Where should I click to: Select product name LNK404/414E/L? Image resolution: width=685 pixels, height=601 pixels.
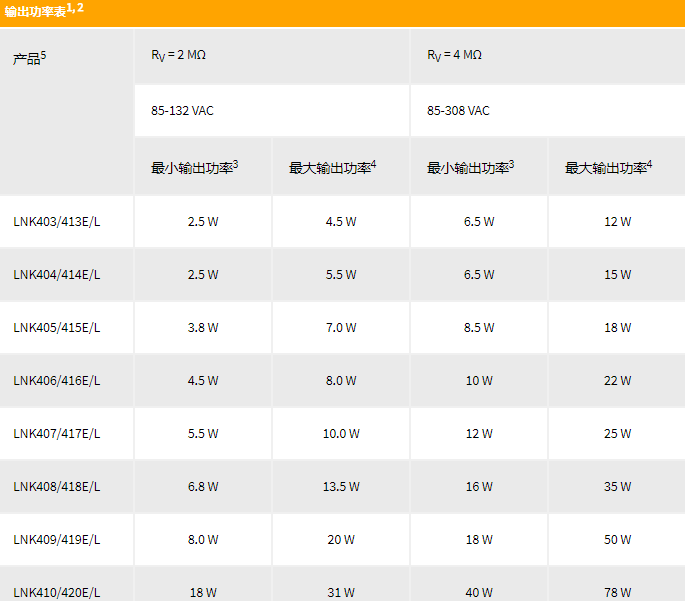pyautogui.click(x=57, y=275)
